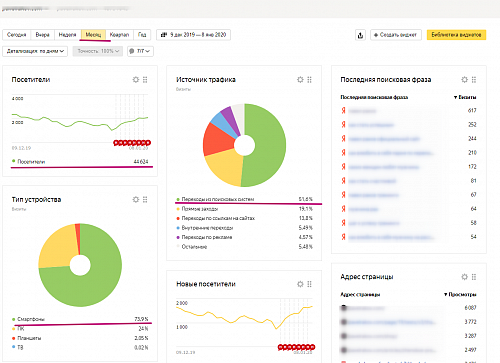Open settings gear of Новые посетители widget
Screen dimensions: 500x363
coord(300,284)
